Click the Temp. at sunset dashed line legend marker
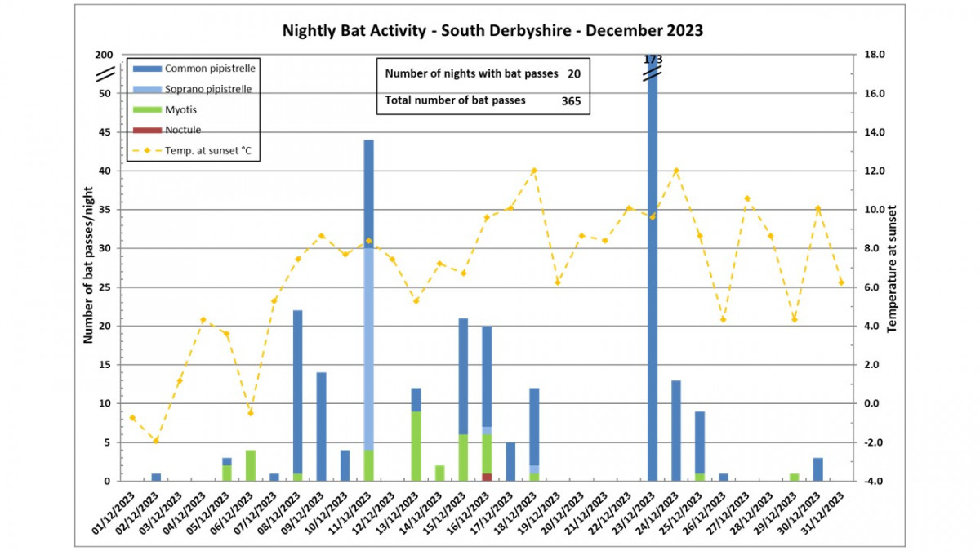This screenshot has width=980, height=551. (146, 150)
